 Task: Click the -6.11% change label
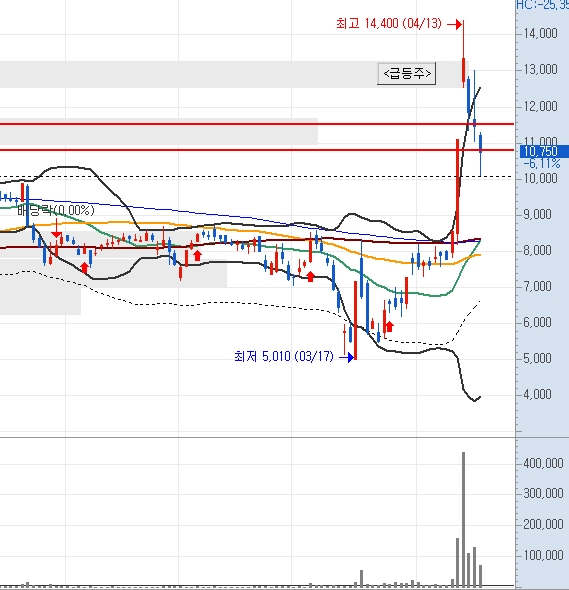tap(542, 164)
